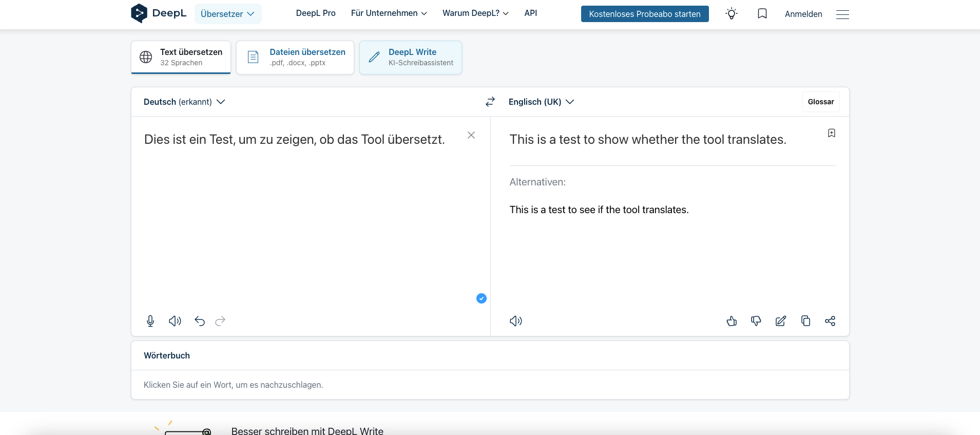Screen dimensions: 980x435
Task: Open target language dropdown Englisch (UK)
Action: point(541,102)
